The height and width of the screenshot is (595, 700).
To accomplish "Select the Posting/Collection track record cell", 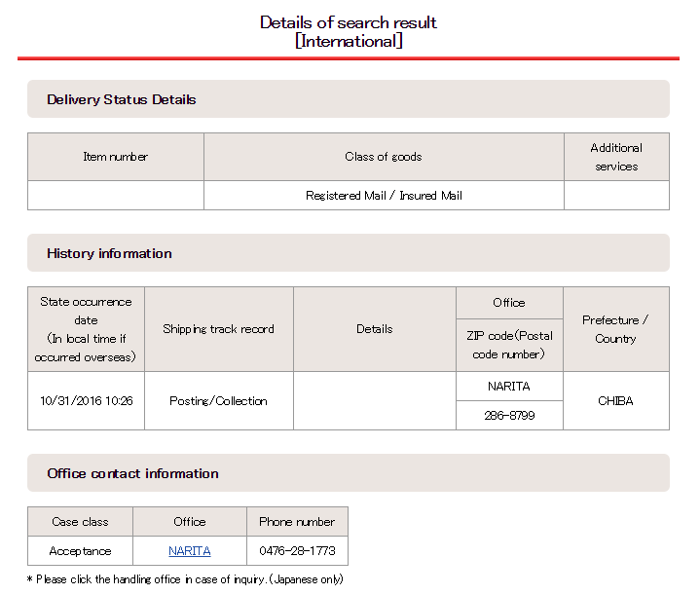I will (219, 400).
